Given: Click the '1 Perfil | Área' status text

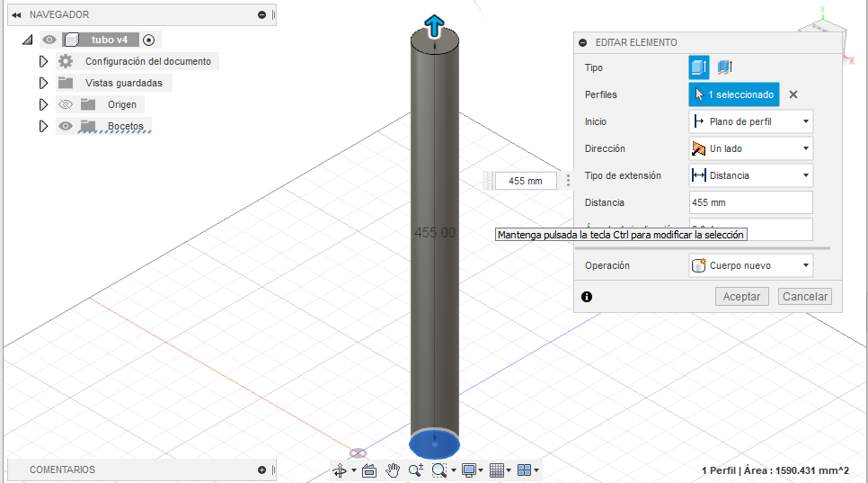Looking at the screenshot, I should 775,470.
